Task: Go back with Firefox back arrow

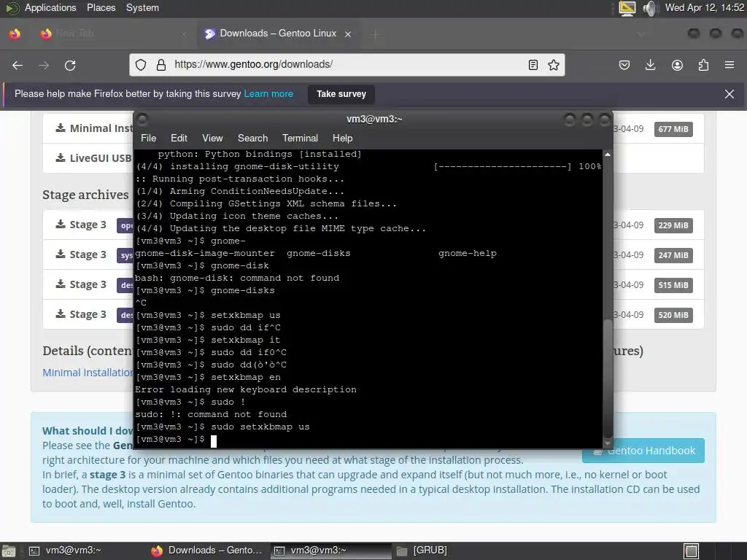Action: pos(18,65)
